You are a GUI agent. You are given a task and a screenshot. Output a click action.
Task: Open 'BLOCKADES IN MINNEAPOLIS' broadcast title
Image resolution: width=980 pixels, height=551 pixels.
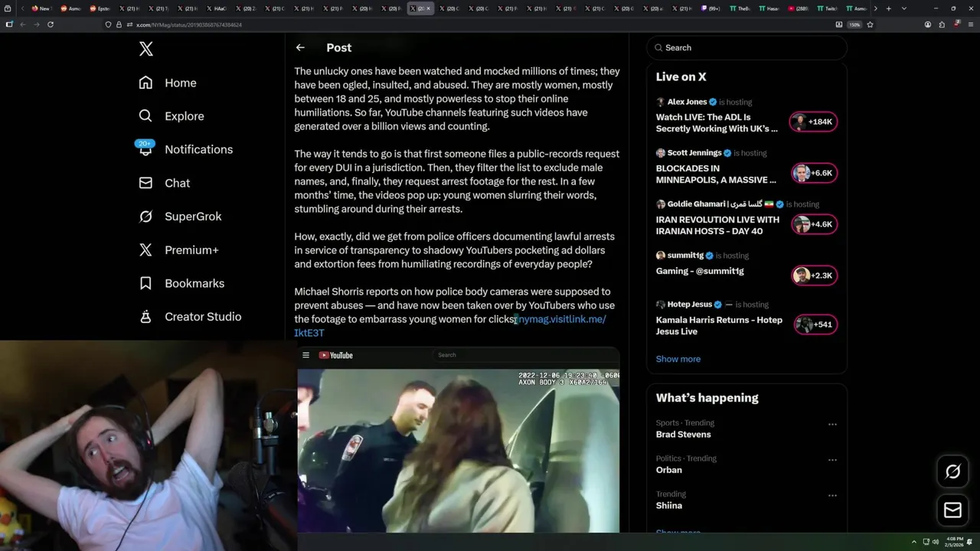pyautogui.click(x=716, y=174)
